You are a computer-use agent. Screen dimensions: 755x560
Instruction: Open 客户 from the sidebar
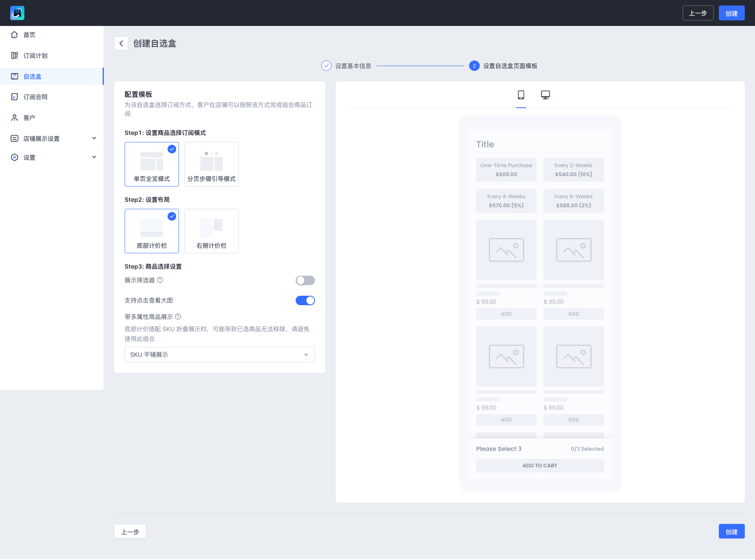point(29,118)
